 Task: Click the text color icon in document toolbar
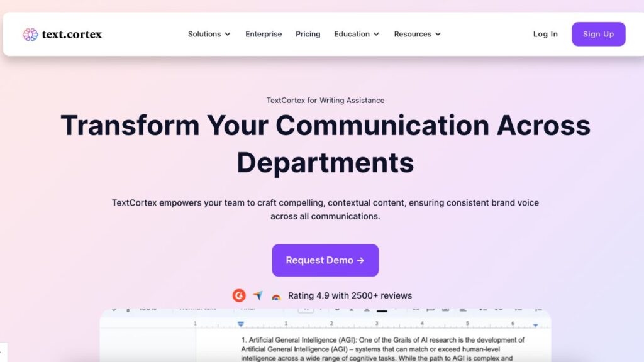coord(382,310)
